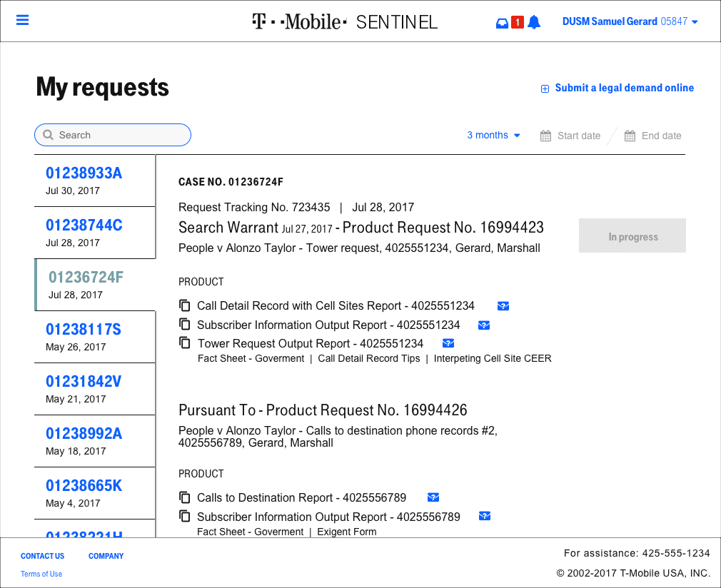Click copy icon beside Calls to Destination Report

pos(185,497)
